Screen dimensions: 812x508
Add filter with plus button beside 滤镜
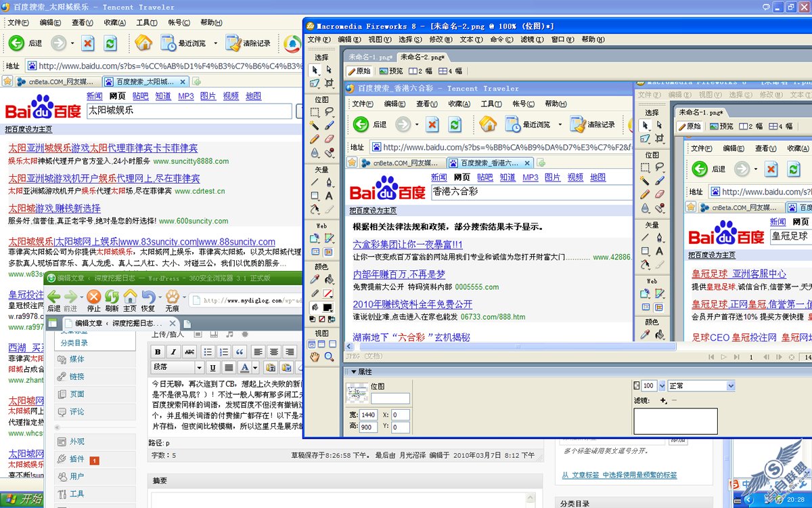point(662,401)
